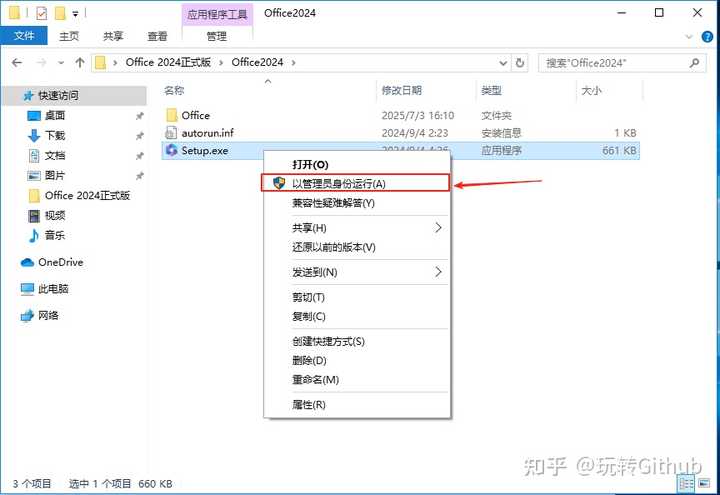
Task: Switch to Details view icon in status bar
Action: pyautogui.click(x=686, y=483)
